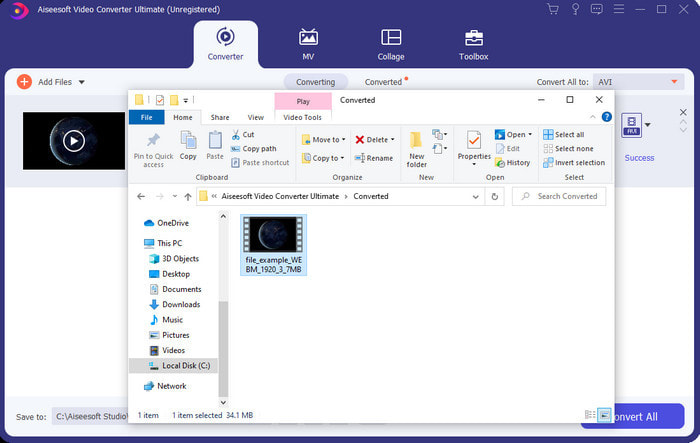Open the Video Tools ribbon tab

[x=302, y=117]
